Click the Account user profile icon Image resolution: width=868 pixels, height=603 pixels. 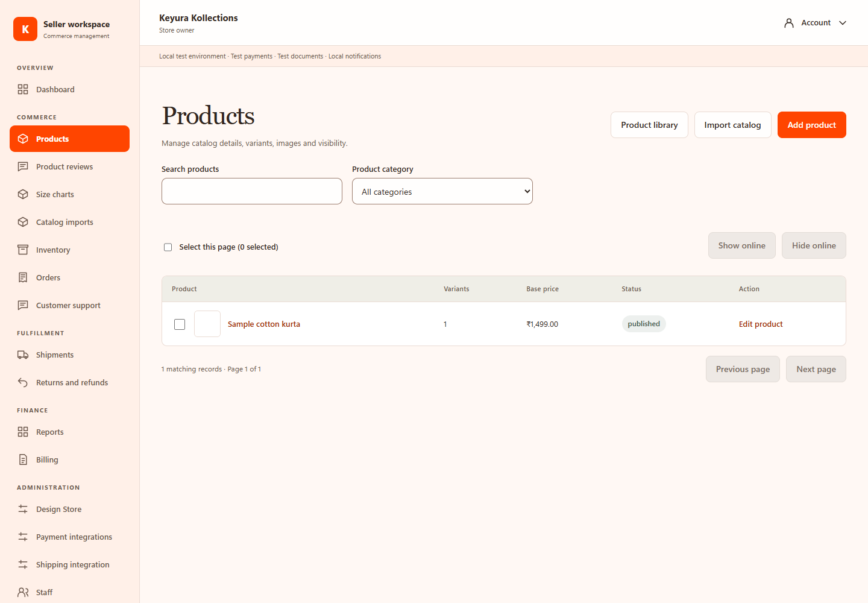pos(789,23)
